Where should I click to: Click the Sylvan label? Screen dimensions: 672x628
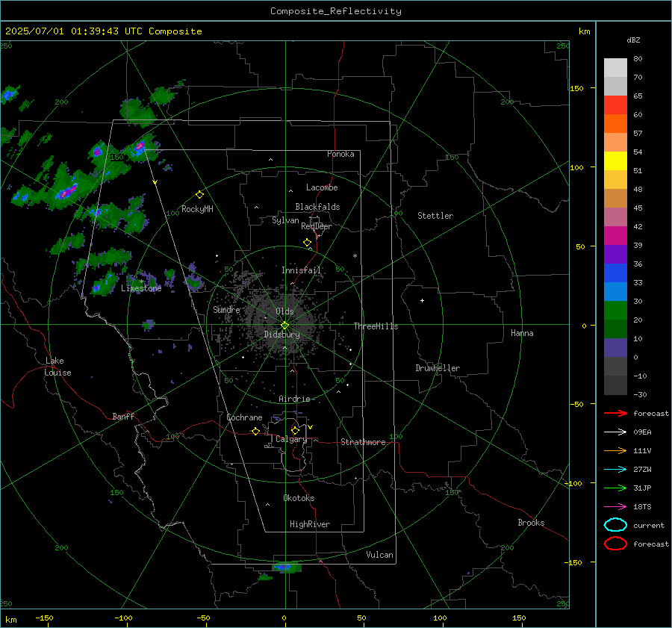coord(285,220)
